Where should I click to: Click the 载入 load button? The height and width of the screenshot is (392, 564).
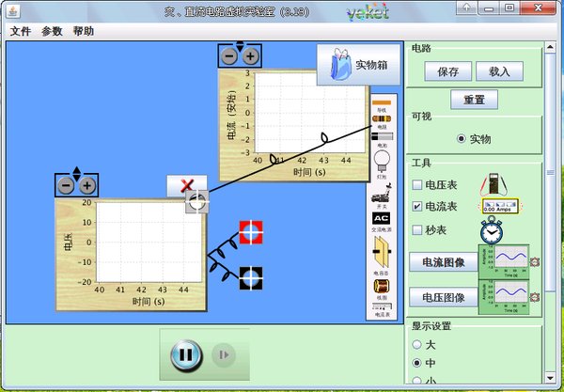point(499,71)
